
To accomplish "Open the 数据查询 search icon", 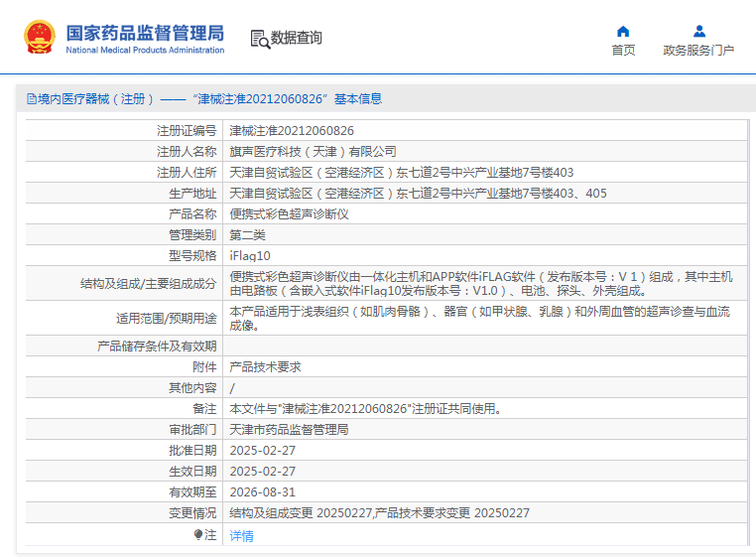I will pos(260,39).
